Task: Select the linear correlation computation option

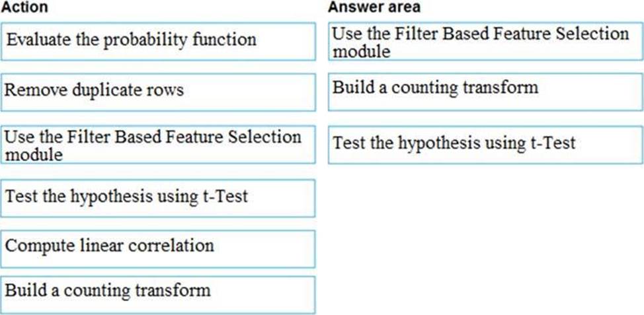Action: tap(157, 248)
